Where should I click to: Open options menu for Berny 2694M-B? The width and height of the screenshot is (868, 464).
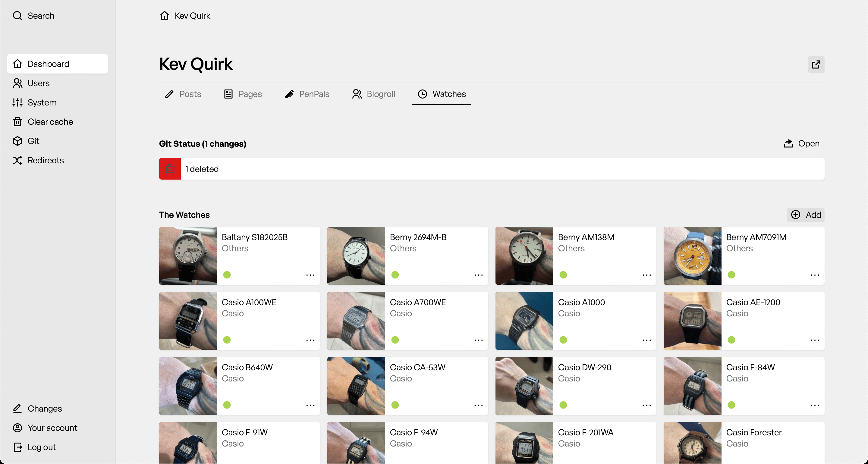coord(479,275)
